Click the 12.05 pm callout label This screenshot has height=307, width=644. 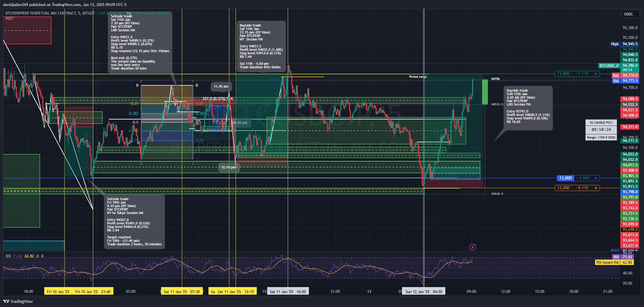coord(241,123)
